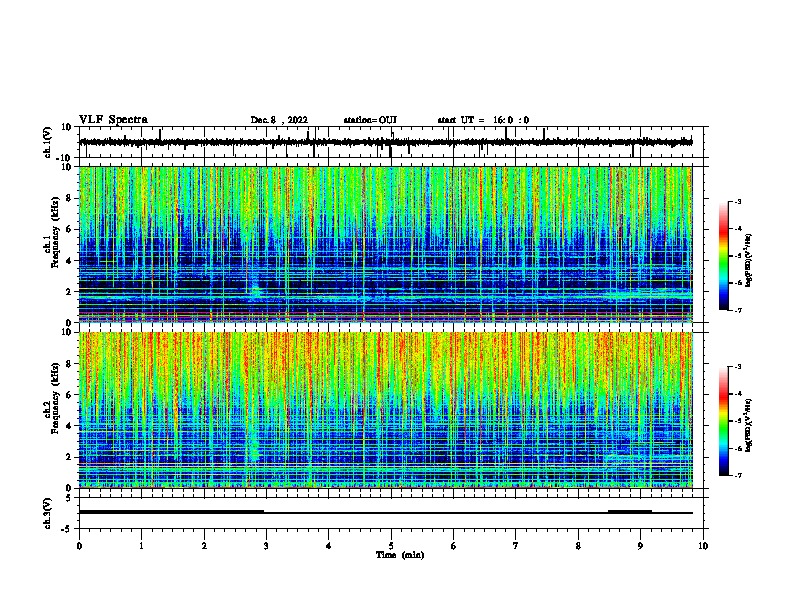Screen dimensions: 792x612
Task: Click the "-3" label on ch.1 color bar
Action: 738,202
